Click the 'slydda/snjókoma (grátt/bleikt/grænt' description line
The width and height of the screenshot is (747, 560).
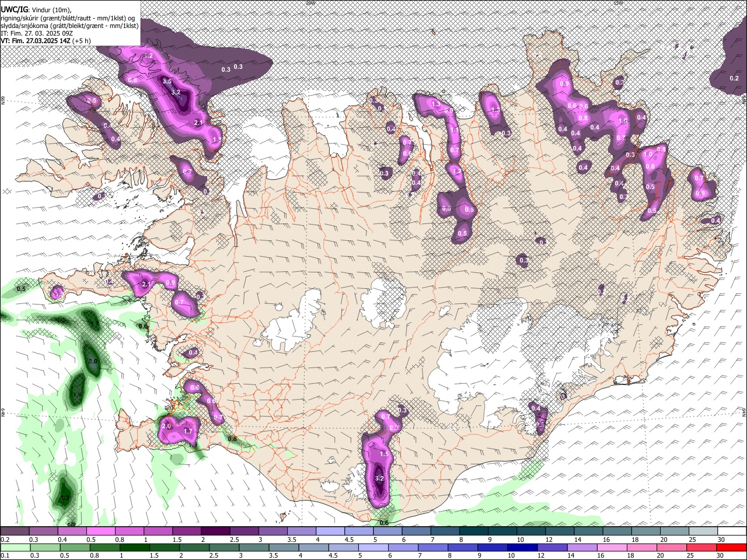[69, 26]
